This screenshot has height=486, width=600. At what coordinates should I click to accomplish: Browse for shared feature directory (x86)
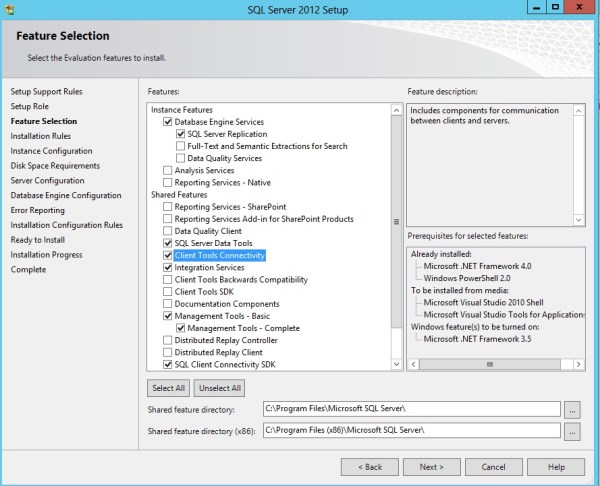[572, 432]
